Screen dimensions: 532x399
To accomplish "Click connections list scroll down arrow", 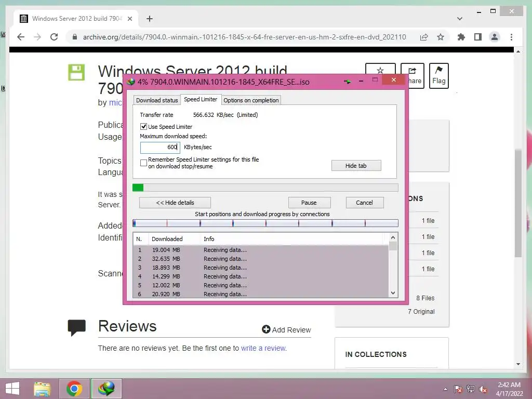I will pyautogui.click(x=393, y=293).
